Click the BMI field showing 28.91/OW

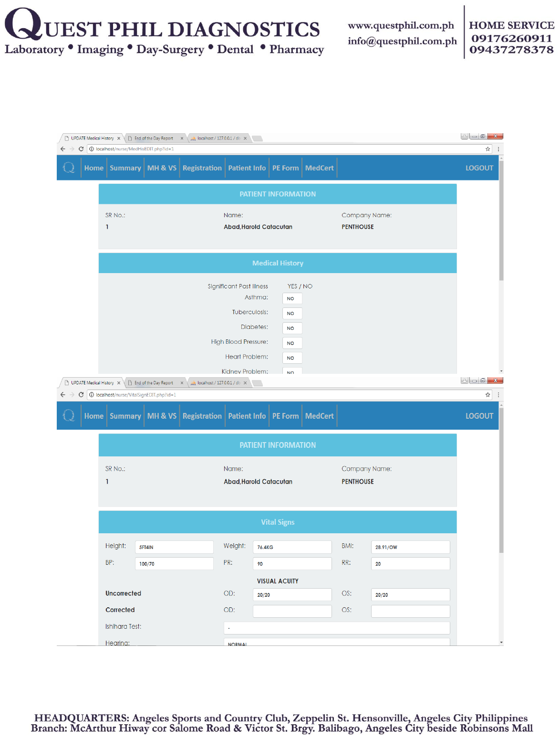click(x=411, y=547)
